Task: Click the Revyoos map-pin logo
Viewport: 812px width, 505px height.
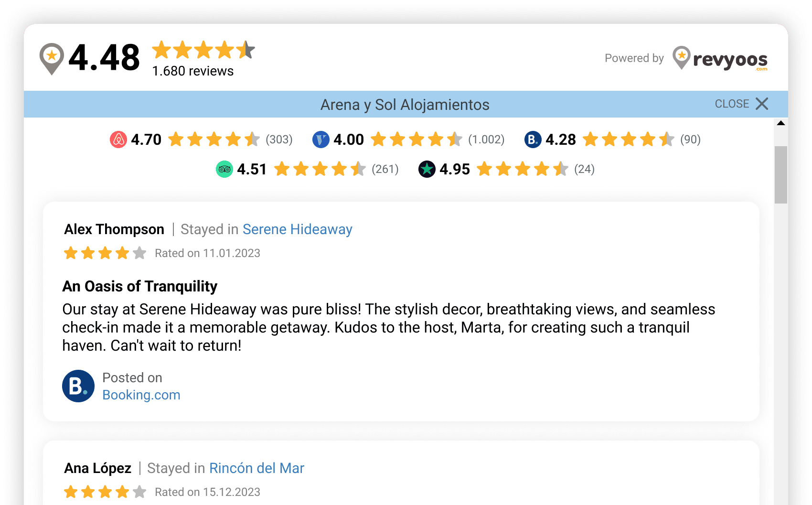Action: [x=681, y=58]
